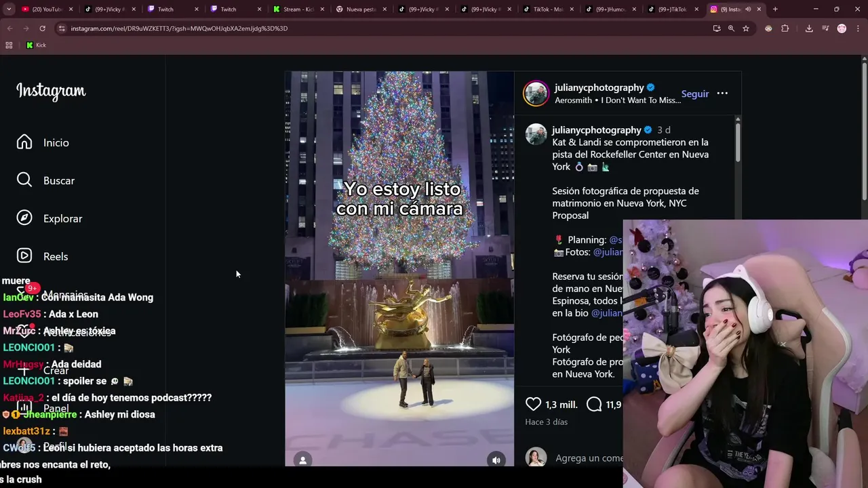Open the Explorar compass icon
This screenshot has height=488, width=868.
24,218
